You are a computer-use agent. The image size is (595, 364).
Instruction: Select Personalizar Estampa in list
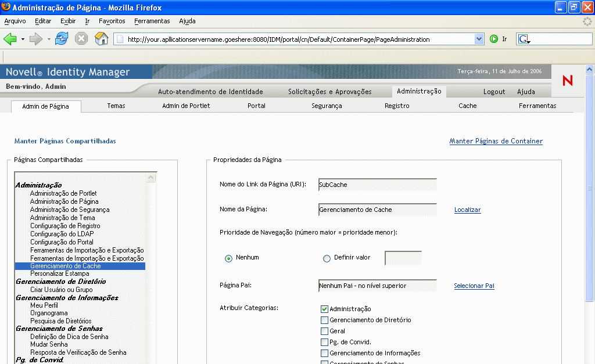pyautogui.click(x=60, y=274)
